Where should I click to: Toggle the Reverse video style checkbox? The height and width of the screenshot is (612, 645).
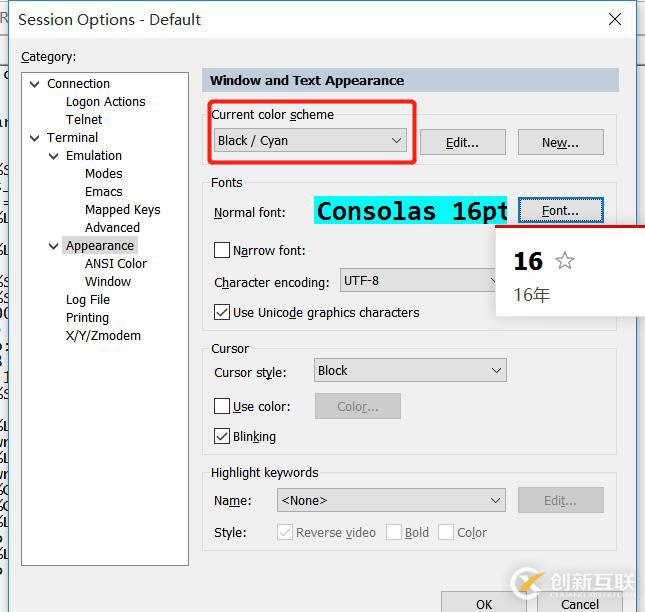point(285,532)
